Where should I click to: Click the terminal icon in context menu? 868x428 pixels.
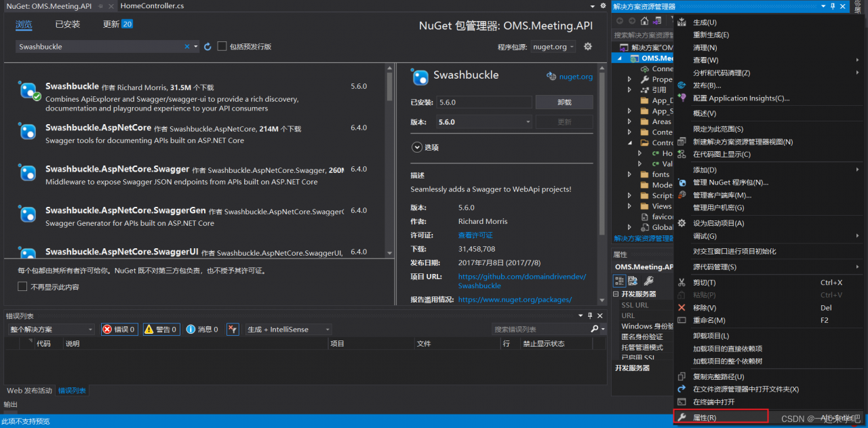tap(682, 402)
